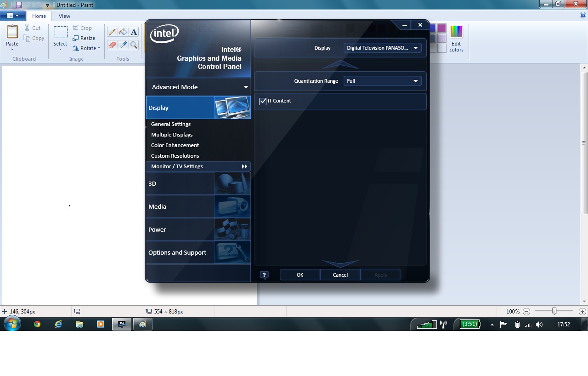
Task: Click zoom in plus button in Paint
Action: coord(582,311)
